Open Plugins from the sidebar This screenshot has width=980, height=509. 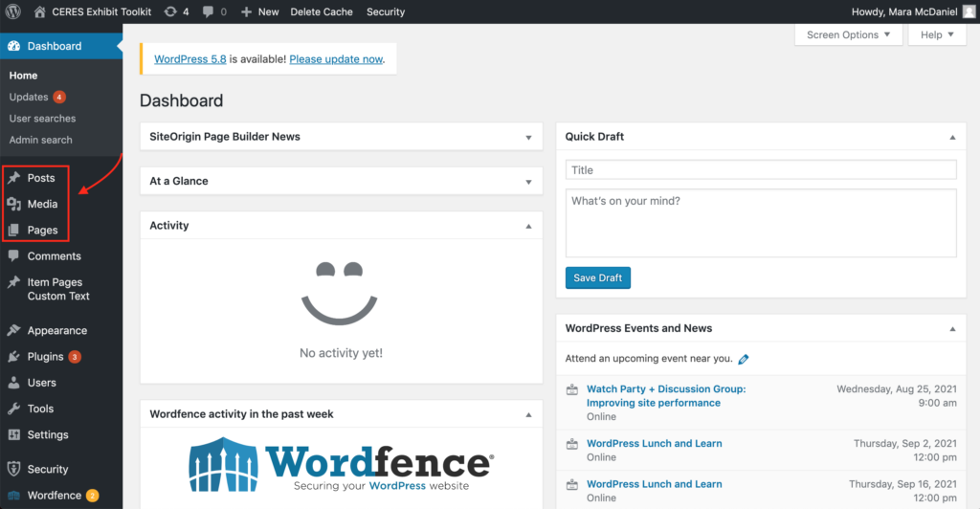pyautogui.click(x=45, y=357)
